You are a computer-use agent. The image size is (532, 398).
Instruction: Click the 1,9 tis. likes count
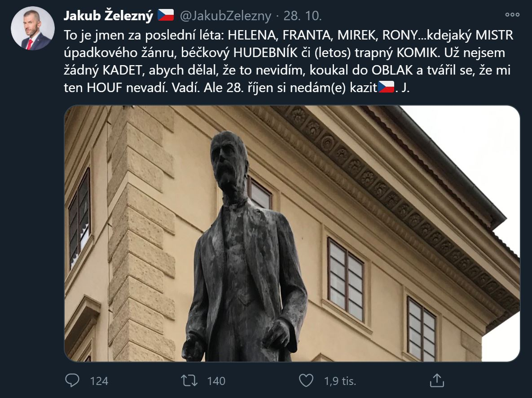[x=340, y=380]
